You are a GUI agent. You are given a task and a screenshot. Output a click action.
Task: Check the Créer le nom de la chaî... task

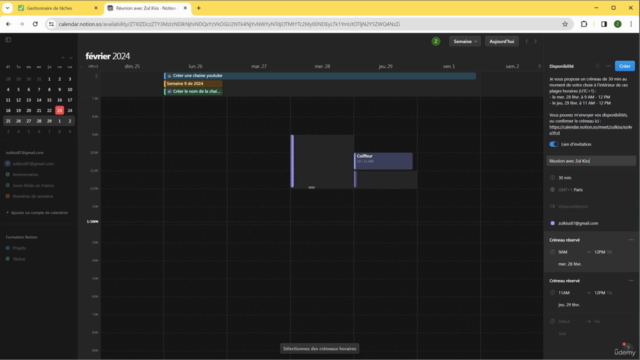pos(169,91)
